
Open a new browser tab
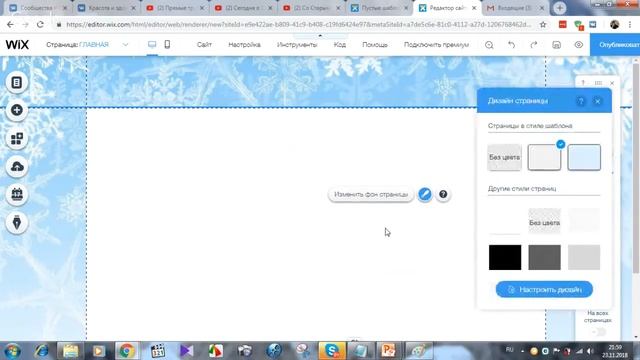[560, 8]
